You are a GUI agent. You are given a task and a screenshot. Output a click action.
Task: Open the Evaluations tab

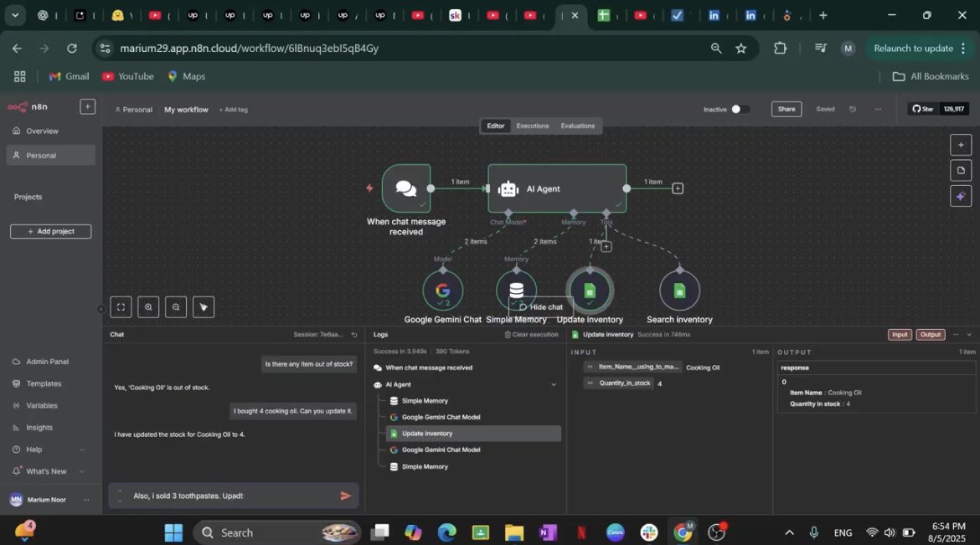(x=577, y=126)
